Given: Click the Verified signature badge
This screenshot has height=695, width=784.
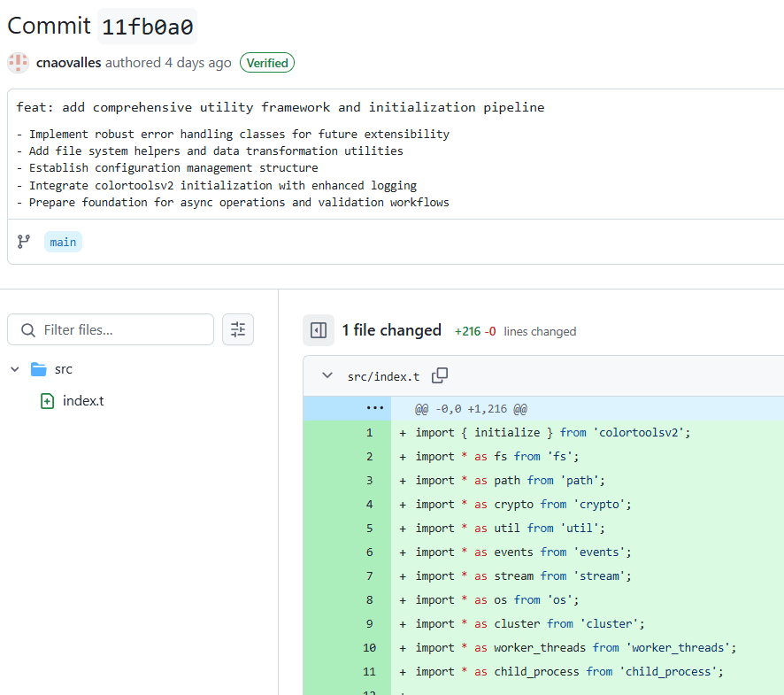Looking at the screenshot, I should [x=267, y=63].
